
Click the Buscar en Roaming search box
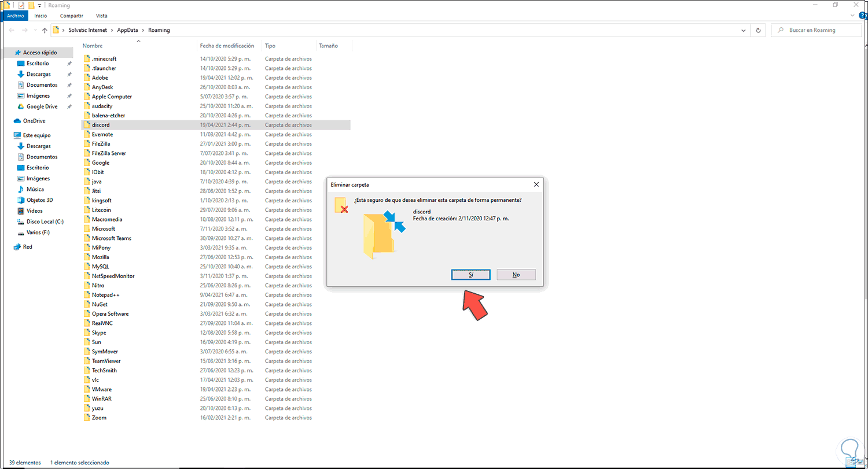coord(818,30)
